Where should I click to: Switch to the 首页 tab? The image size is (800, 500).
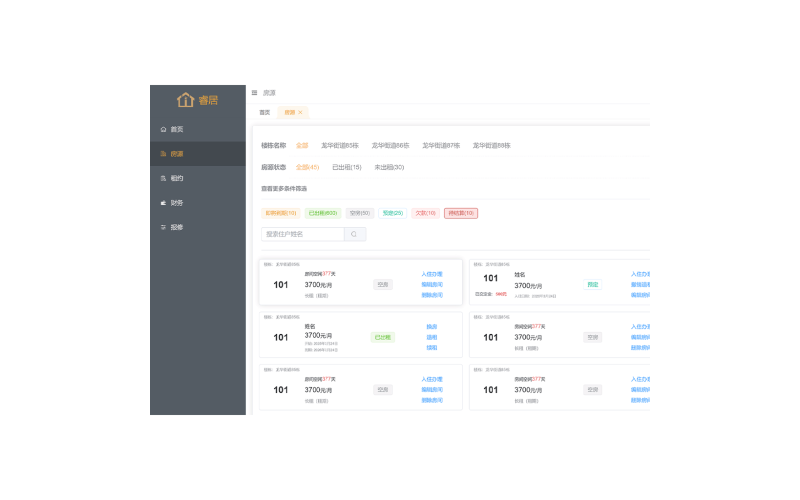pos(265,112)
